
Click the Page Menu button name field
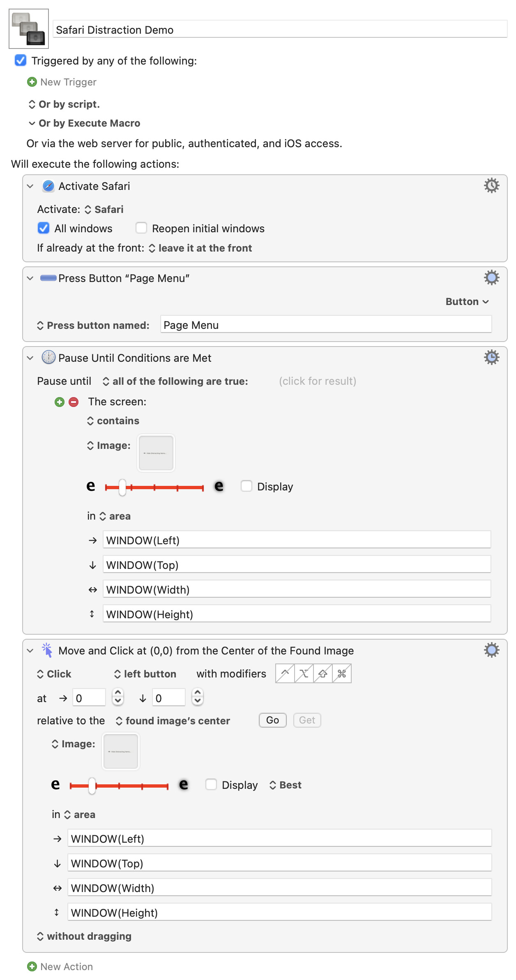coord(326,325)
